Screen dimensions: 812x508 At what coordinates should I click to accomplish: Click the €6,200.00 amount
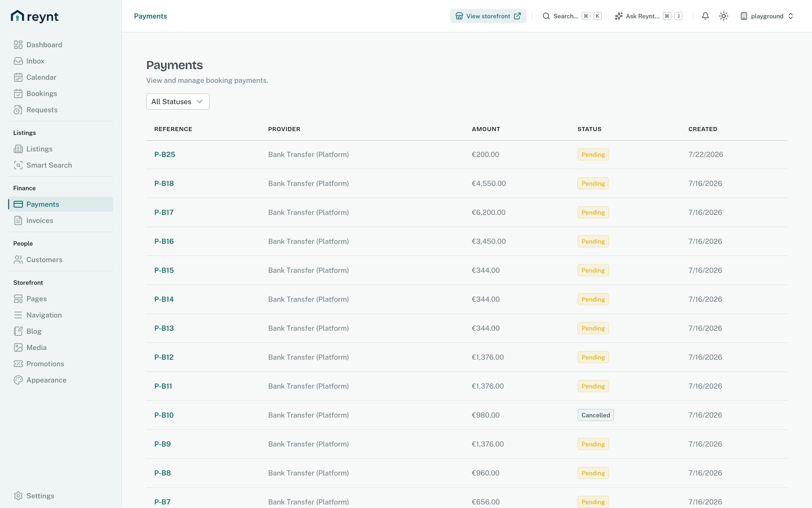click(488, 212)
